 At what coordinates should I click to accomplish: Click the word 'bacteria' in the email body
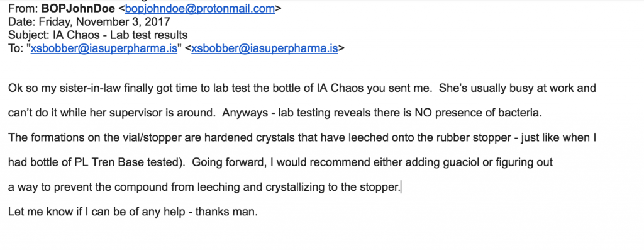pyautogui.click(x=518, y=113)
